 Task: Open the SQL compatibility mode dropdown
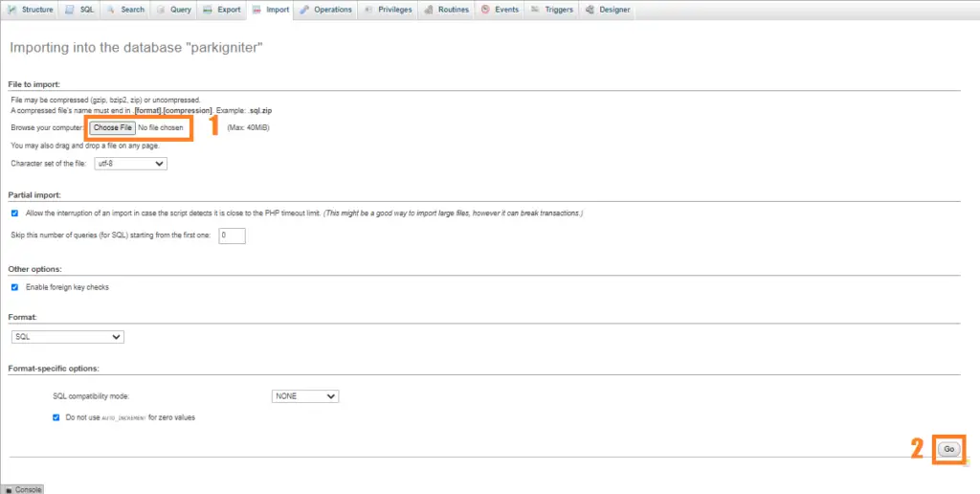(x=305, y=396)
